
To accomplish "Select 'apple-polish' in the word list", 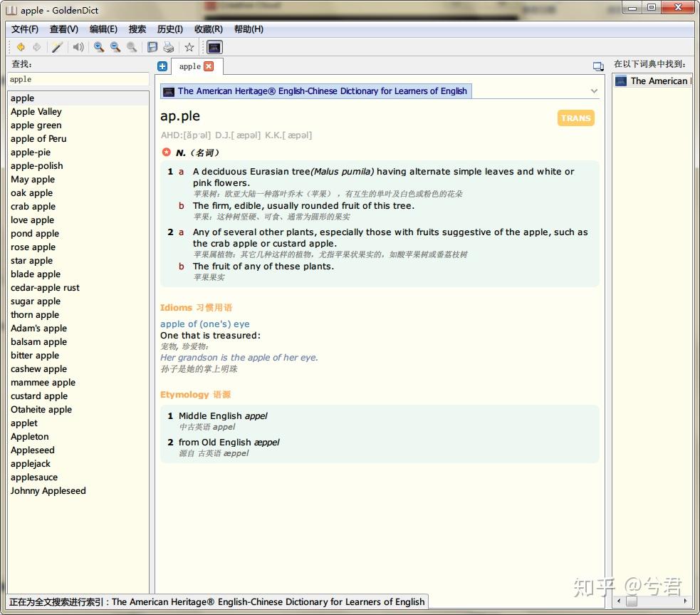I will pos(78,166).
